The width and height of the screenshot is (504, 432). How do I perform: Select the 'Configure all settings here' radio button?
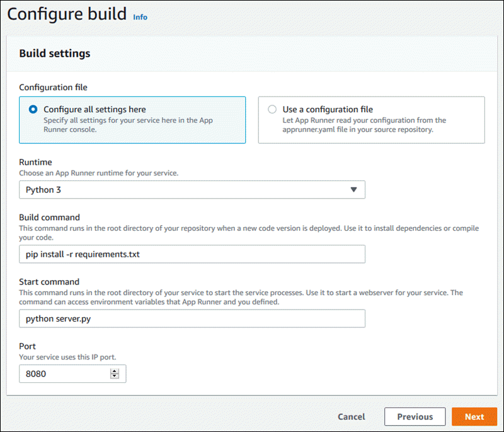pos(33,109)
